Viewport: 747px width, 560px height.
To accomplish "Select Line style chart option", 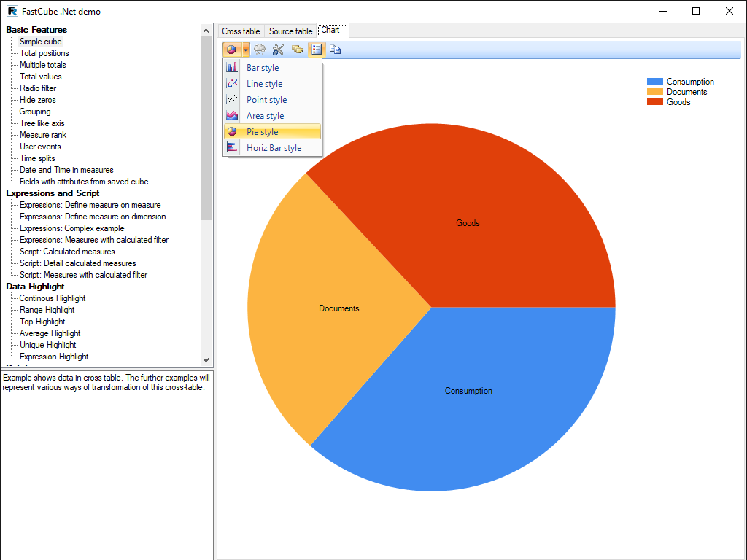I will click(264, 84).
